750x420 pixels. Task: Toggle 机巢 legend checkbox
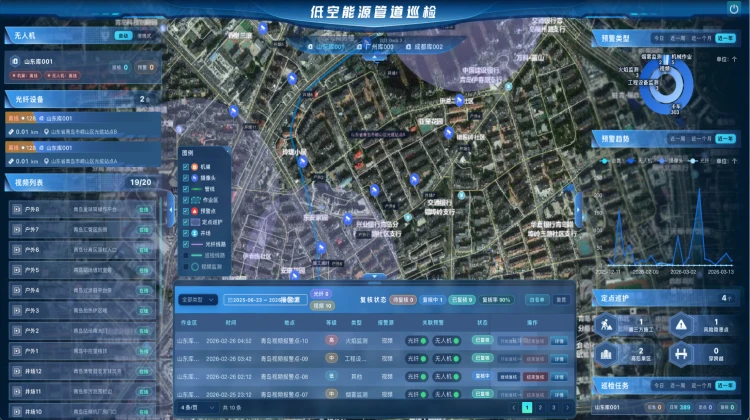click(x=186, y=167)
